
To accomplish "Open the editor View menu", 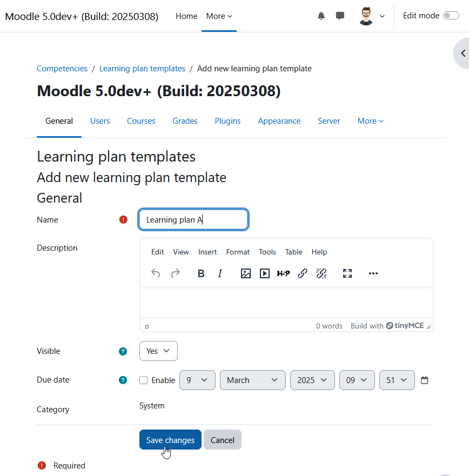I will (x=181, y=252).
